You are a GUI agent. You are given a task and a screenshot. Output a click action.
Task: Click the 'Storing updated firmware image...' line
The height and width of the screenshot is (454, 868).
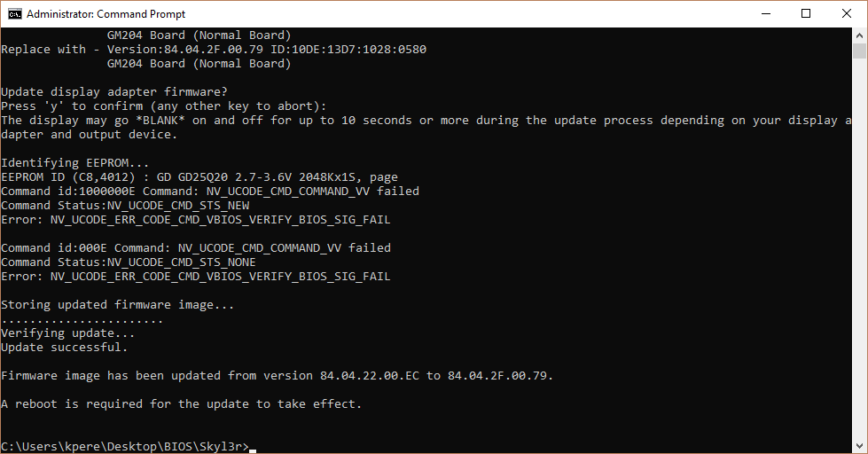click(117, 304)
